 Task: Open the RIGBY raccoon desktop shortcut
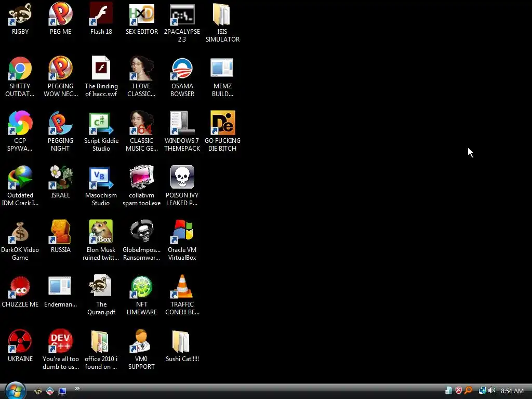coord(20,14)
